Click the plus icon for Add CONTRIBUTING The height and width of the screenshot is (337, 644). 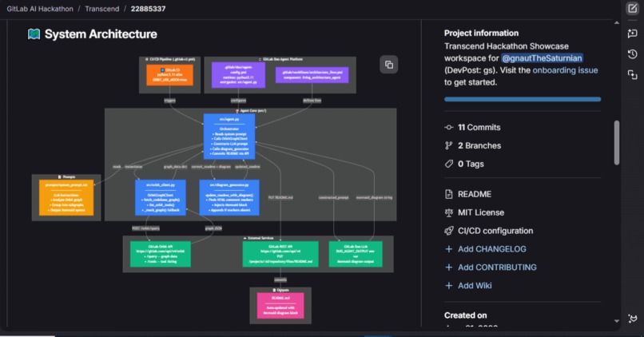tap(448, 268)
